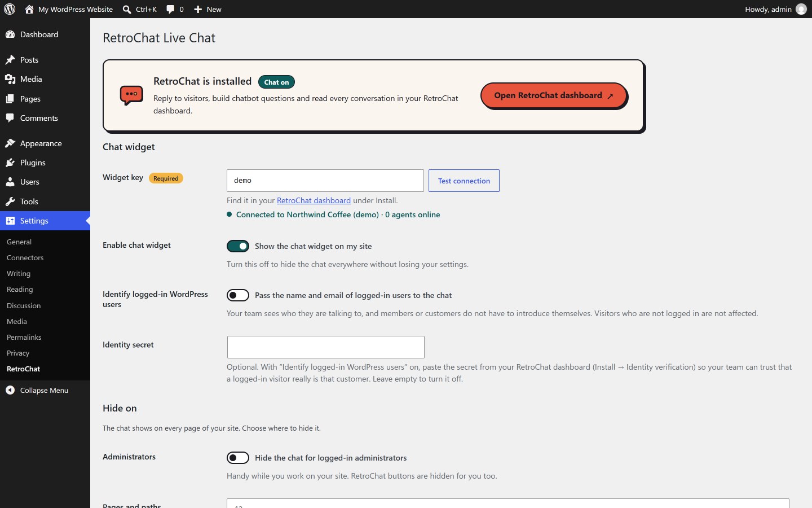Viewport: 812px width, 508px height.
Task: Select the RetroChat settings submenu item
Action: [x=23, y=369]
